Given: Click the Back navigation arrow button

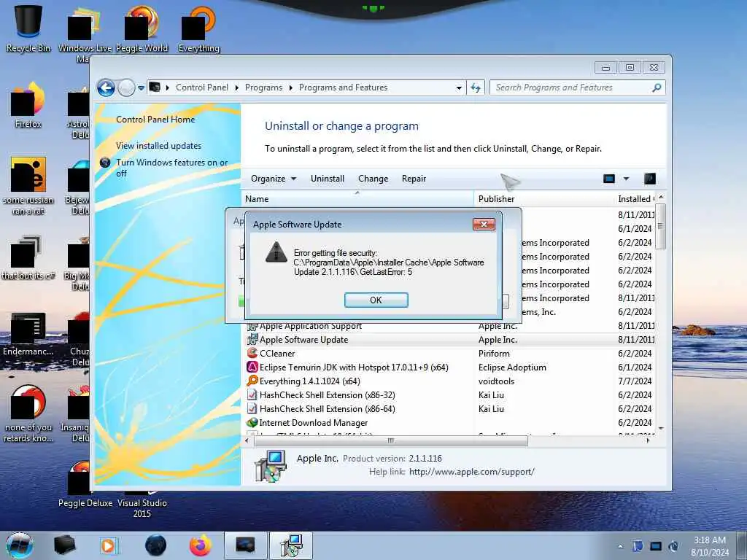Looking at the screenshot, I should 106,87.
